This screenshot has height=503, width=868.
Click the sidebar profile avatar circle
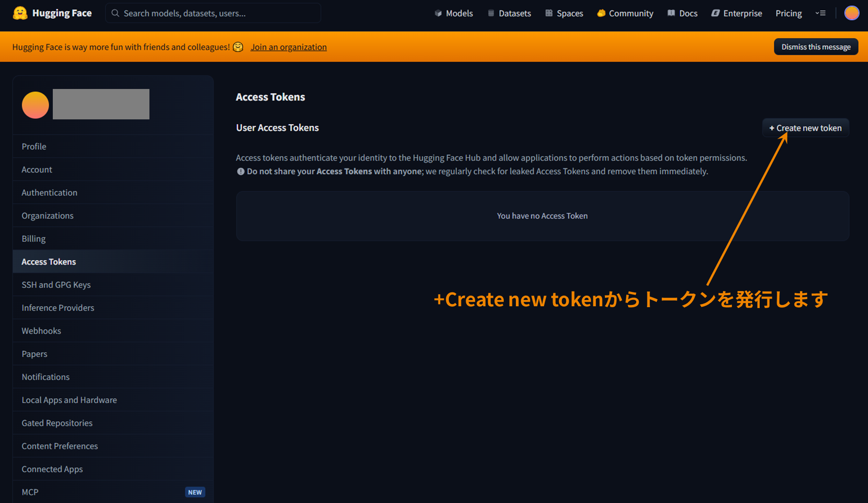[35, 105]
